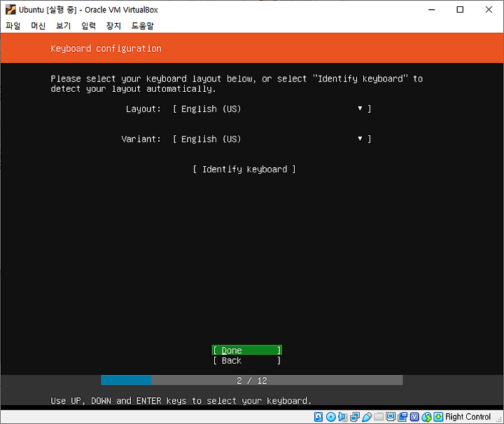504x424 pixels.
Task: Minimize the VirtualBox window
Action: [x=432, y=10]
